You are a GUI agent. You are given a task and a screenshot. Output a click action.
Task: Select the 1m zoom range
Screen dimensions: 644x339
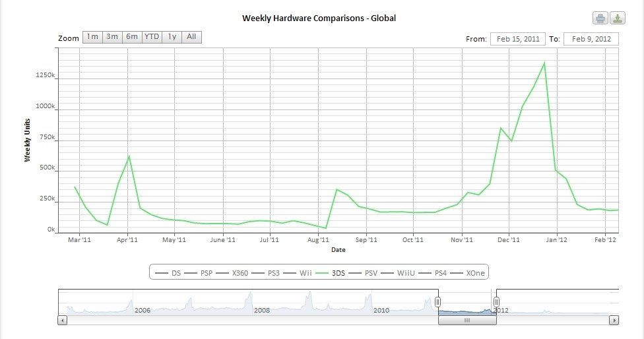point(92,37)
